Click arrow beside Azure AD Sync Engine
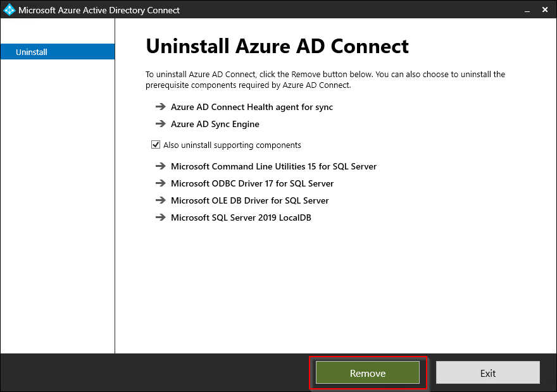This screenshot has width=557, height=392. pyautogui.click(x=161, y=123)
